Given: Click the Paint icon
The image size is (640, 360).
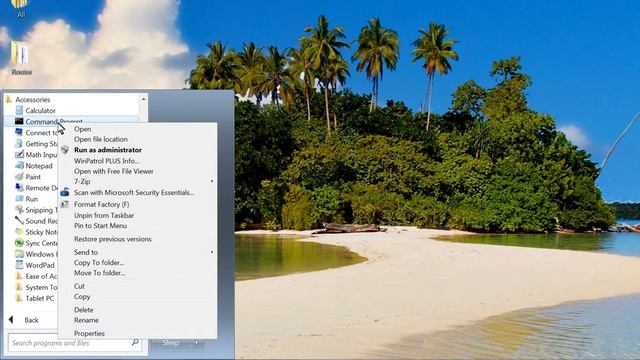Looking at the screenshot, I should 19,176.
